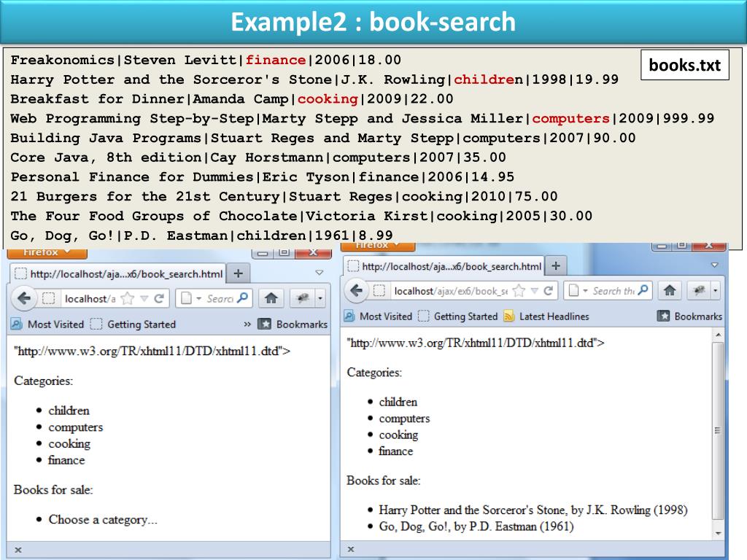
Task: Open add-on dropdown arrow in right window
Action: pos(715,290)
